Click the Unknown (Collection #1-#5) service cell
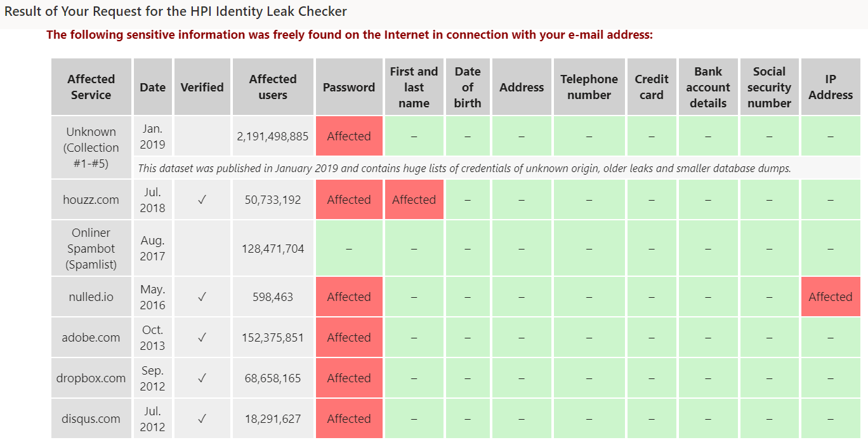The image size is (868, 447). (91, 147)
